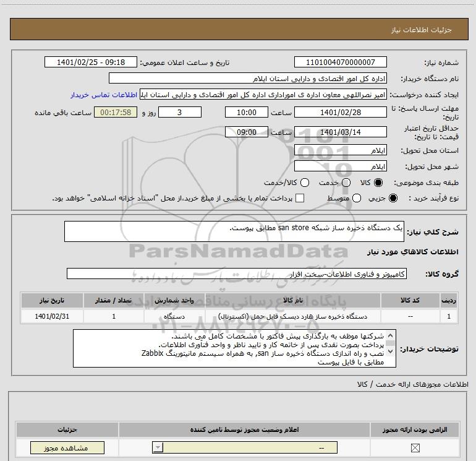Click the ردیف column header
The width and height of the screenshot is (476, 461).
click(x=449, y=300)
